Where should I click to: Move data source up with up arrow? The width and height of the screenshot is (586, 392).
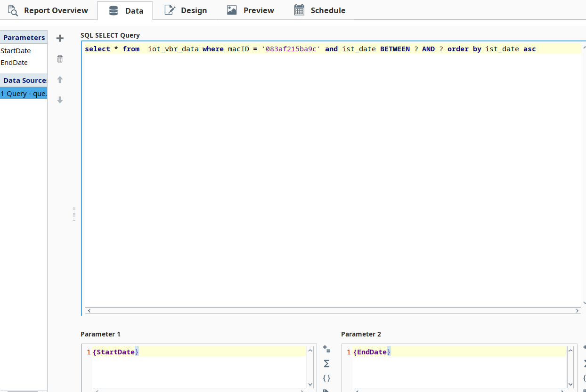(x=60, y=80)
